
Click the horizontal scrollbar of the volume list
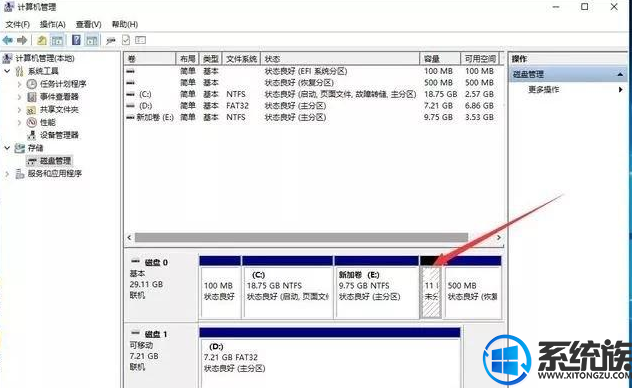point(301,237)
